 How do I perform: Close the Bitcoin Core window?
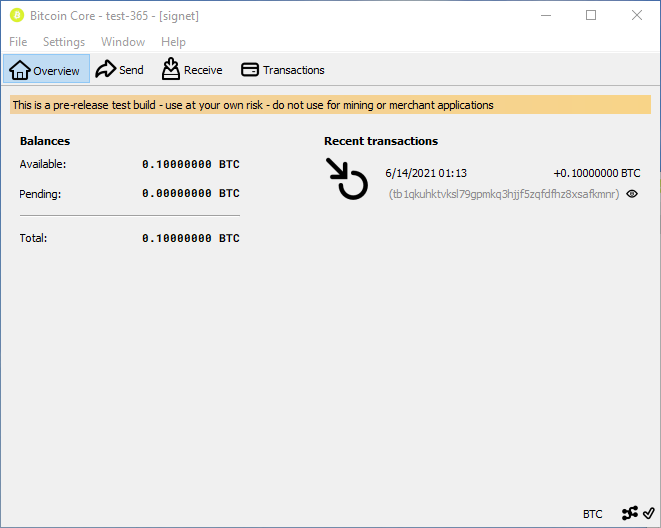tap(637, 16)
